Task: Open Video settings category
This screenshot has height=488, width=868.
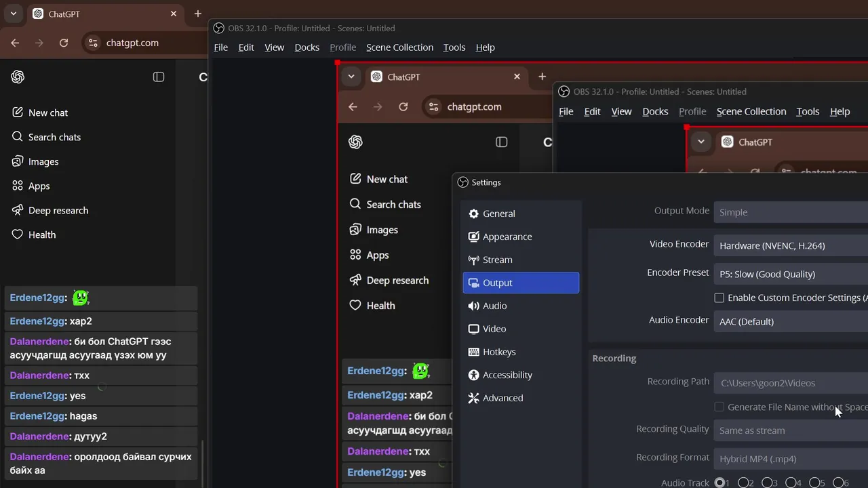Action: coord(521,329)
